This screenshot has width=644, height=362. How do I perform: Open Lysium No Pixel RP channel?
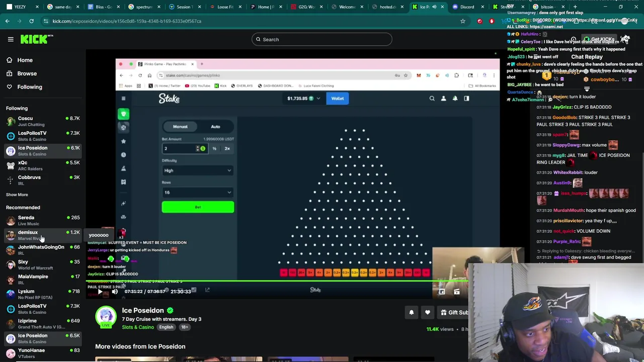[43, 294]
